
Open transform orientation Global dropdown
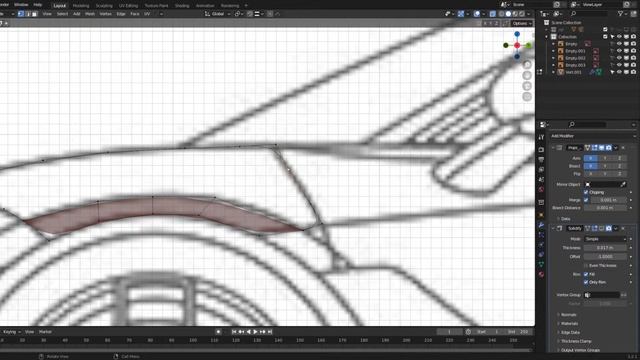click(x=217, y=14)
